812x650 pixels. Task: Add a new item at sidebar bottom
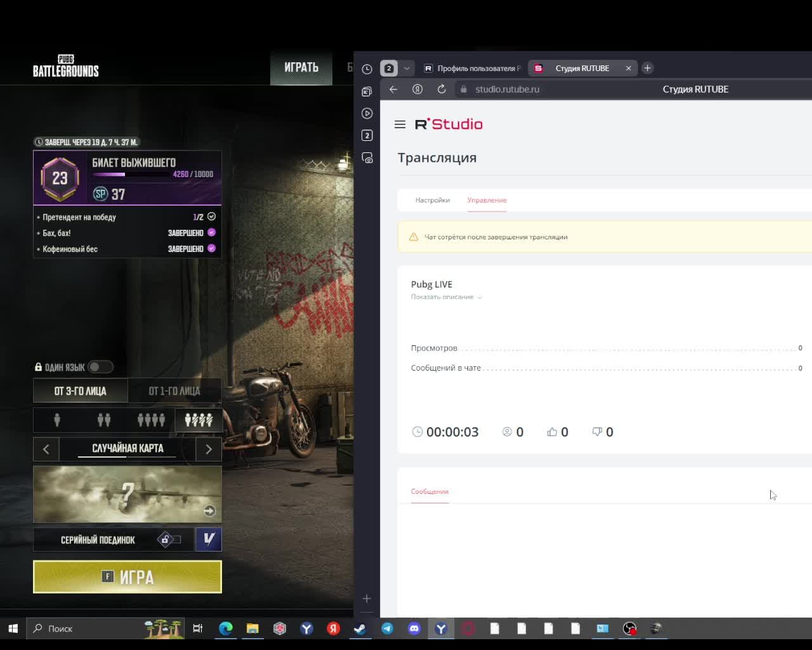[367, 599]
